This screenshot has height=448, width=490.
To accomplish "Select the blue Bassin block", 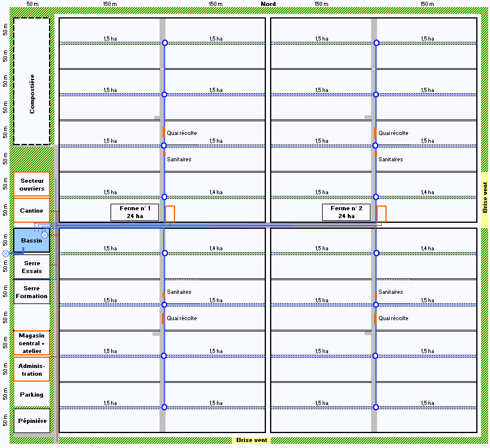I will click(x=32, y=240).
